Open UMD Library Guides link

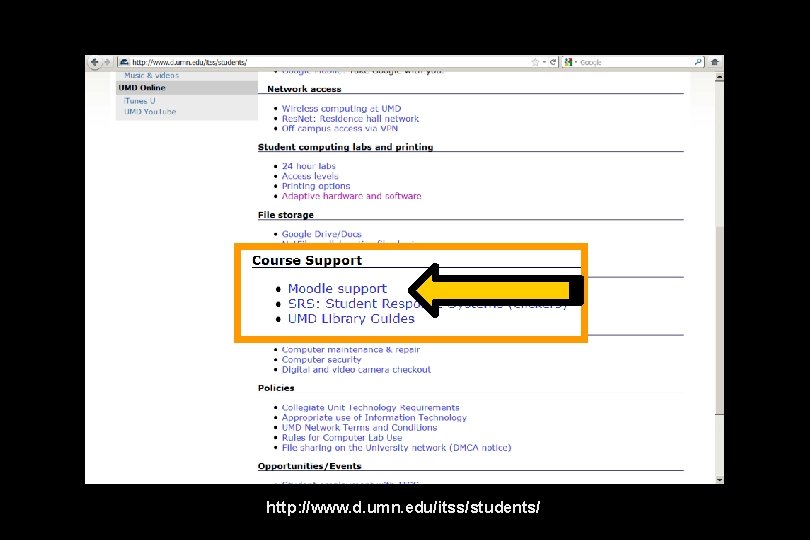351,318
